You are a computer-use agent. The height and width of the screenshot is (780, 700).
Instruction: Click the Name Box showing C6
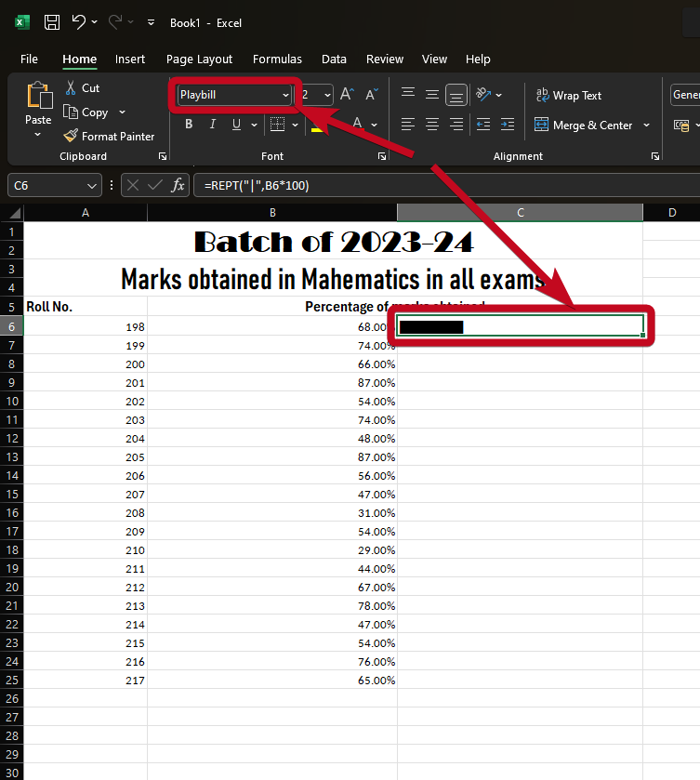(55, 186)
